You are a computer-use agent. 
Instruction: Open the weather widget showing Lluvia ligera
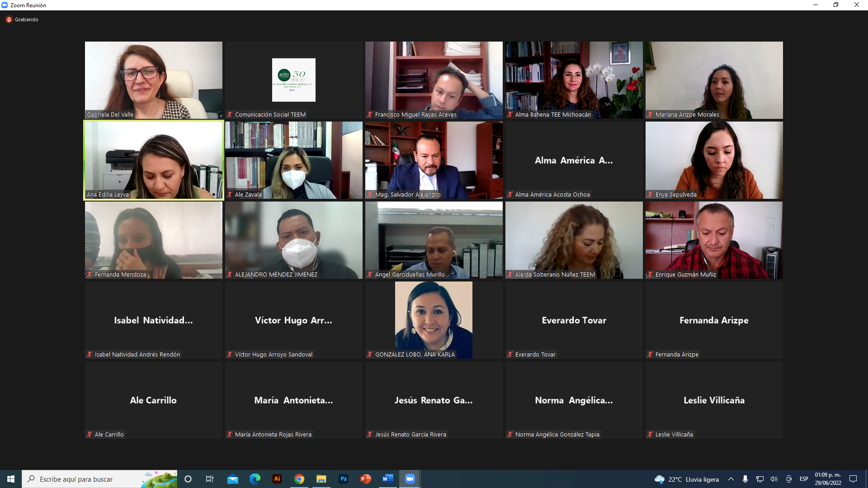click(x=686, y=479)
